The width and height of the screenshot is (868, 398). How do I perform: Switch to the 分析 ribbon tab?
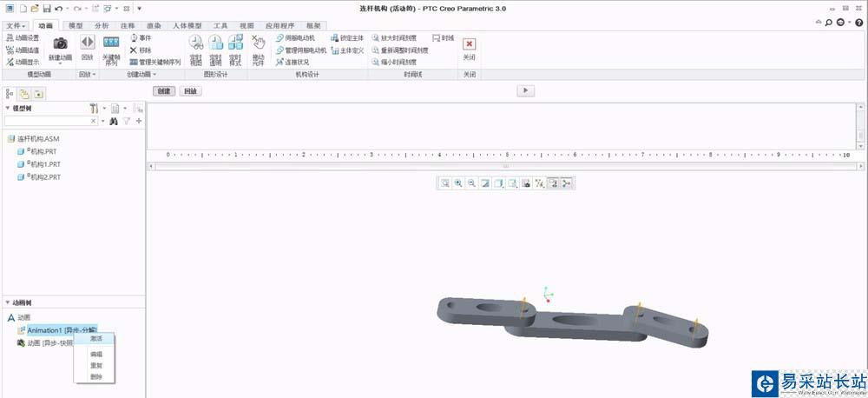coord(102,25)
